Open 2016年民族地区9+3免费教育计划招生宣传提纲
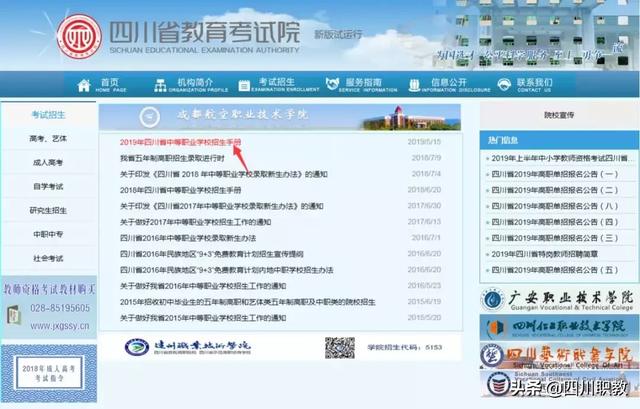This screenshot has height=409, width=640. (x=211, y=254)
